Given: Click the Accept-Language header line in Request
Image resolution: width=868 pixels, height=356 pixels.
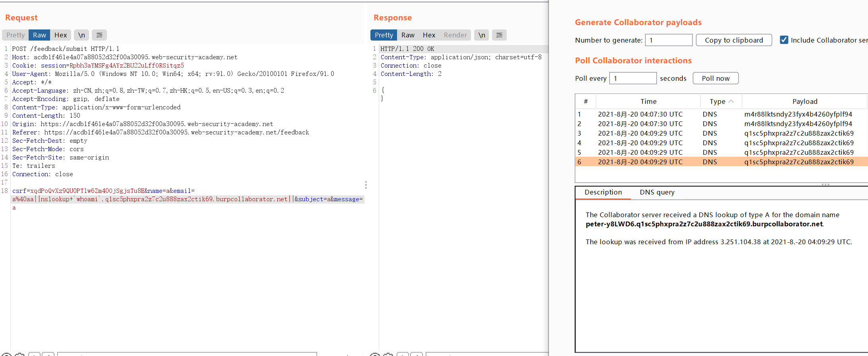Looking at the screenshot, I should point(148,91).
